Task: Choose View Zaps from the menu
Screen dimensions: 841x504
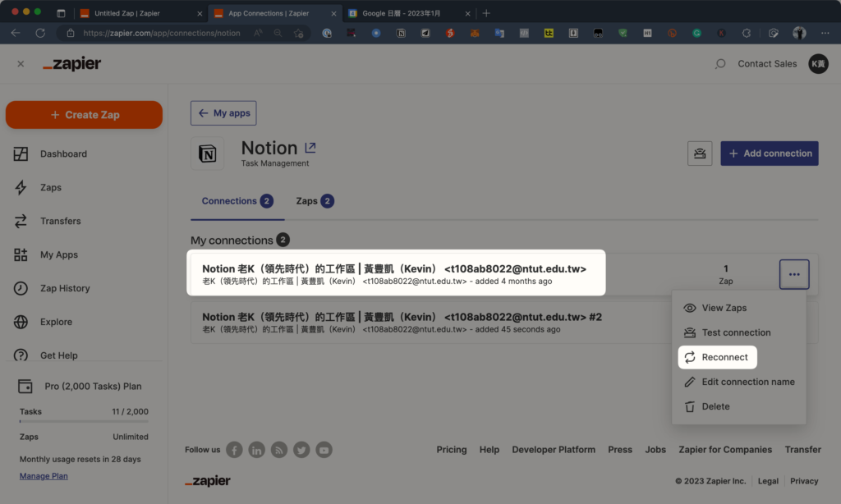Action: [x=724, y=308]
